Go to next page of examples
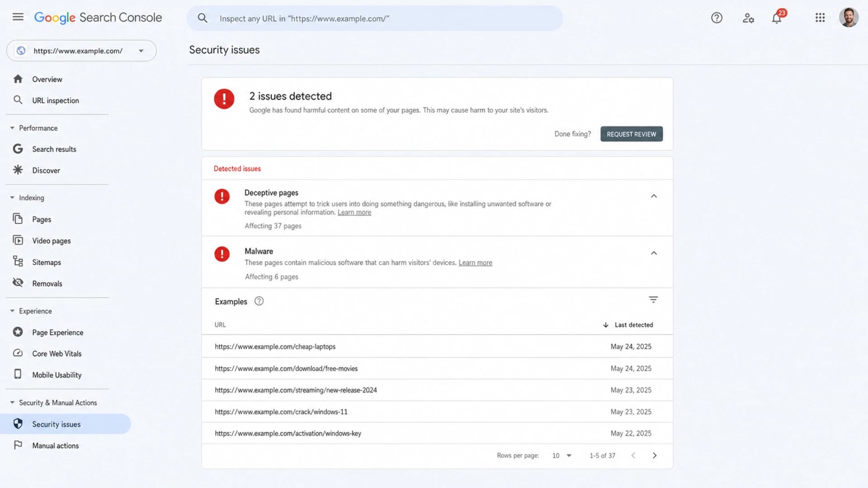 [x=655, y=455]
